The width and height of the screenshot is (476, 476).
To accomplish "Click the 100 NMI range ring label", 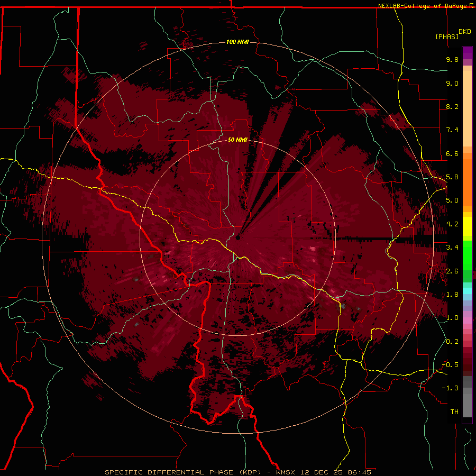I will click(237, 42).
